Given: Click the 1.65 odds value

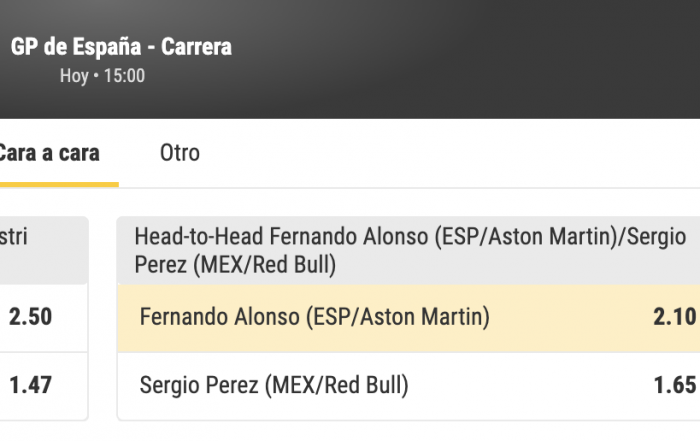Looking at the screenshot, I should pyautogui.click(x=674, y=385).
